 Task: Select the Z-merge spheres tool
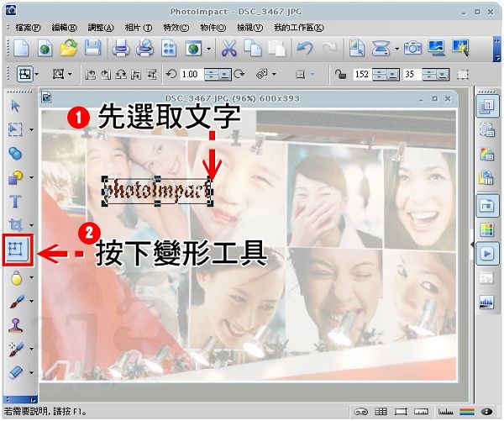click(x=15, y=154)
